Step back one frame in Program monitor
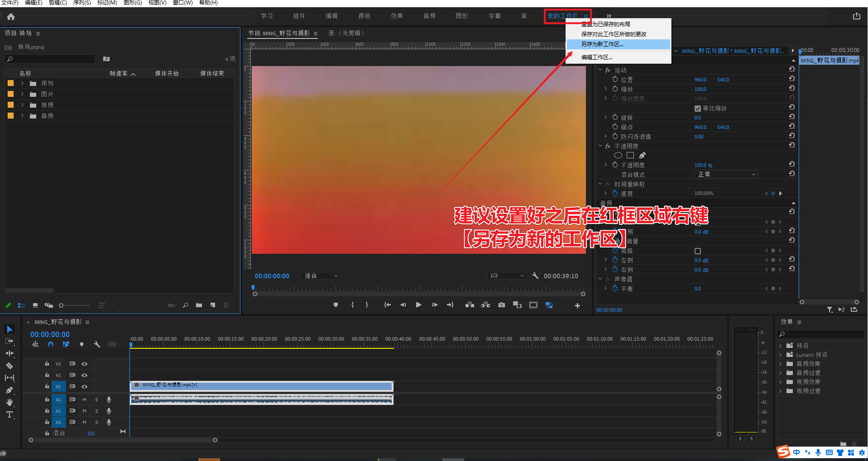 pos(403,305)
